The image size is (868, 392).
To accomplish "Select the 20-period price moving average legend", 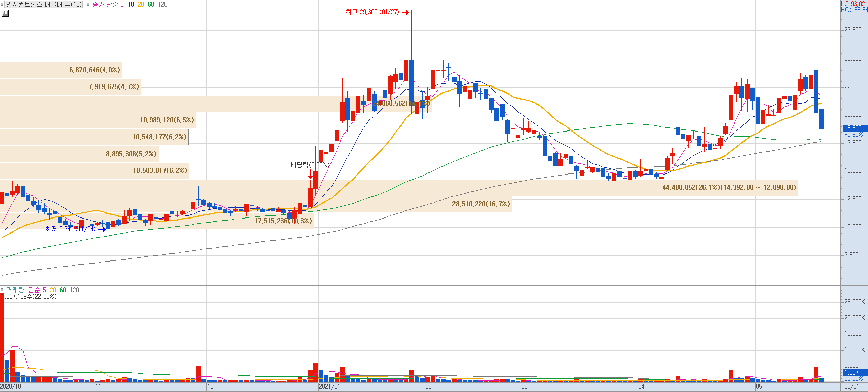I will (x=141, y=4).
